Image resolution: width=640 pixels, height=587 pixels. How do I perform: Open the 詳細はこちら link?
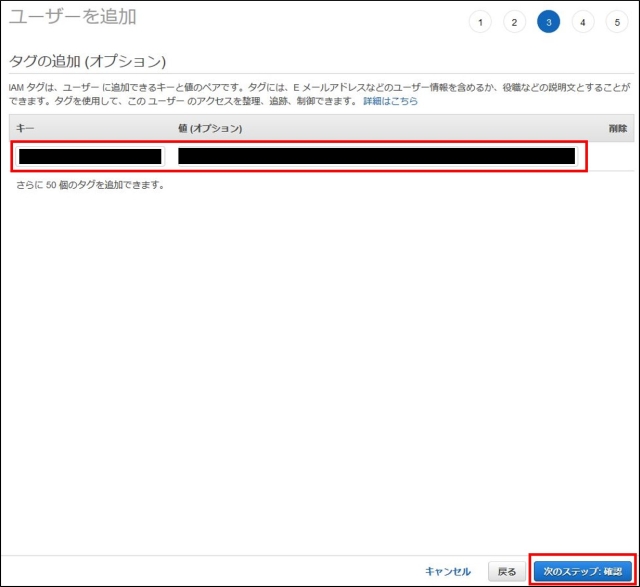click(391, 101)
